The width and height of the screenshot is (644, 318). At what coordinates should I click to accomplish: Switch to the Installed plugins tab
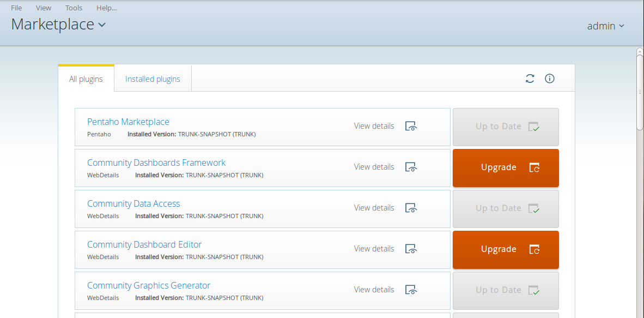(153, 79)
